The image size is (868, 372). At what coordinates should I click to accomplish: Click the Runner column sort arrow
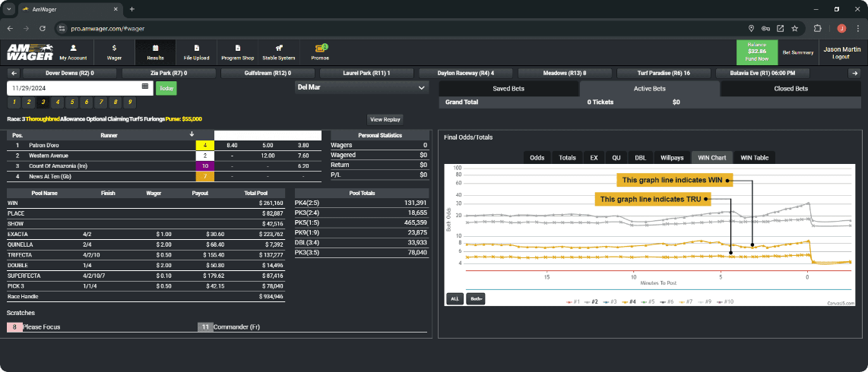[192, 134]
